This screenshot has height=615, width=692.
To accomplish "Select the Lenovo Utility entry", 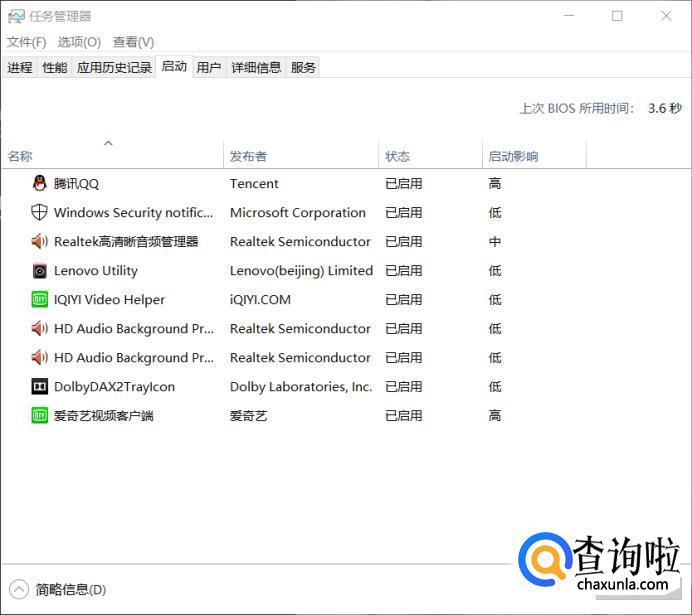I will 346,270.
